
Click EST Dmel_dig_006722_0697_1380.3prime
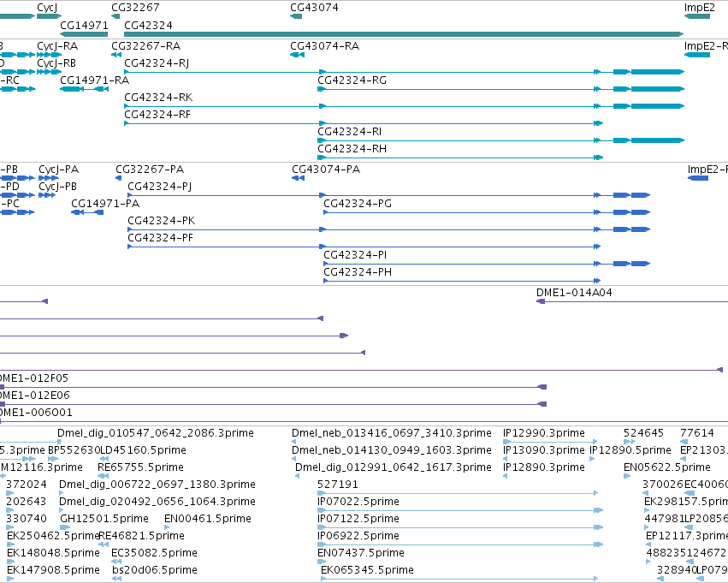pyautogui.click(x=157, y=485)
